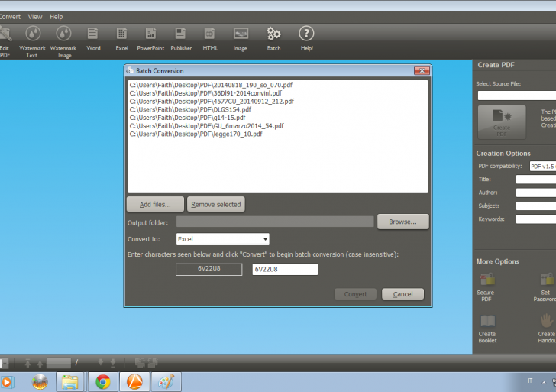Select file 4577GU_20140912_212.pdf in list
The width and height of the screenshot is (556, 392).
click(x=212, y=101)
